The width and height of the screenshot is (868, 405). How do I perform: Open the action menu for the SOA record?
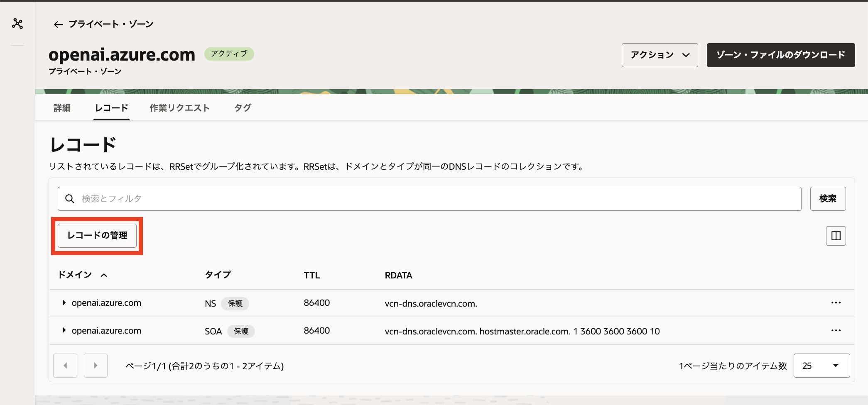point(836,330)
